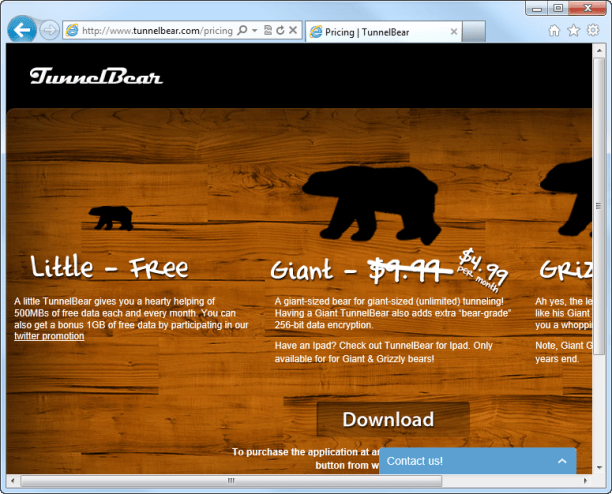
Task: Open the twitter promotion link
Action: [49, 336]
